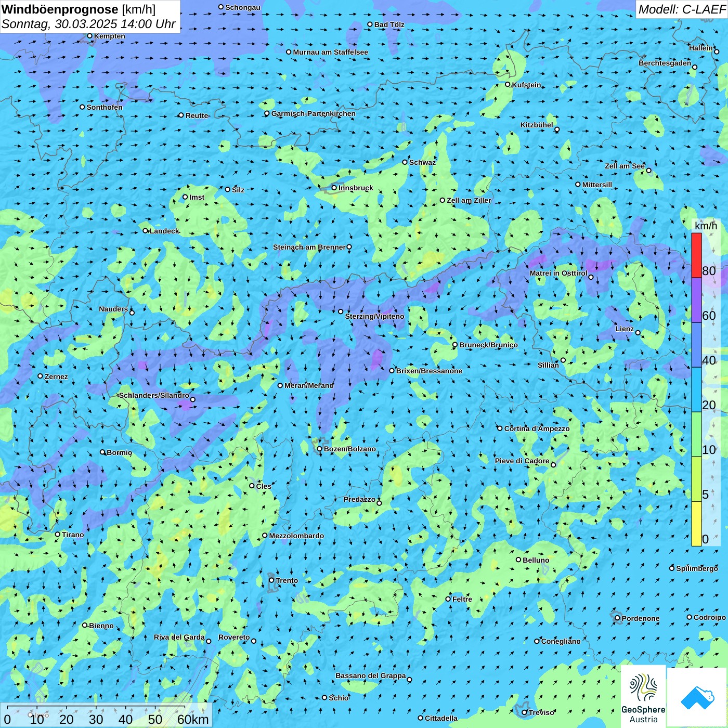Click the Matrei in Osttirol label

(x=558, y=273)
